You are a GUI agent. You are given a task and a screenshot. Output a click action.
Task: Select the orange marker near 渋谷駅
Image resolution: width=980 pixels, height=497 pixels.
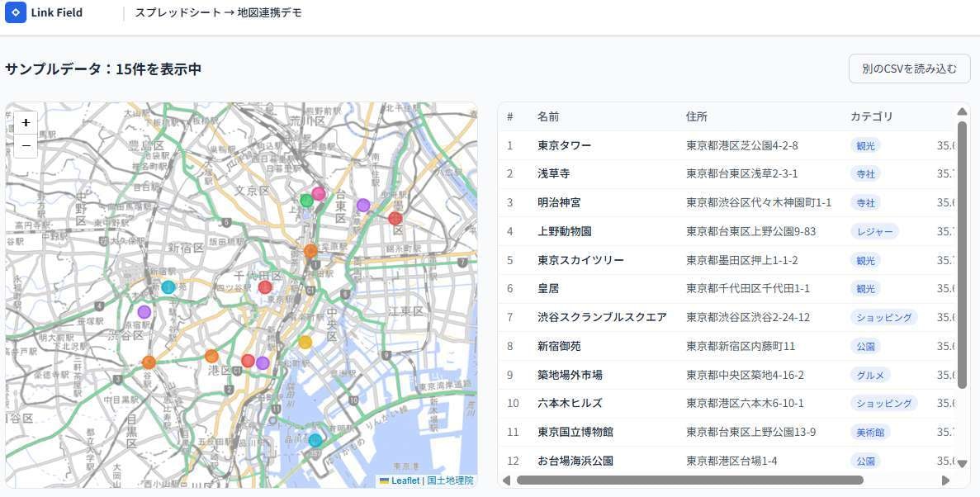[149, 362]
